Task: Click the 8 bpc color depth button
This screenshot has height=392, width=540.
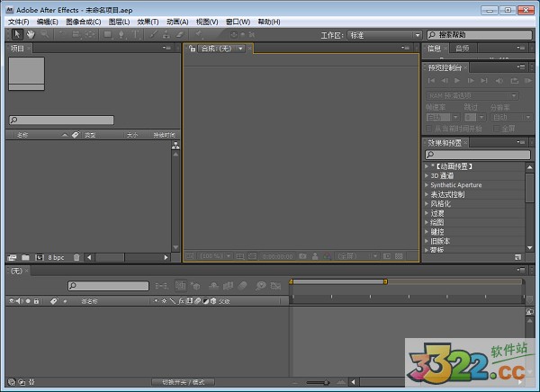Action: click(56, 257)
